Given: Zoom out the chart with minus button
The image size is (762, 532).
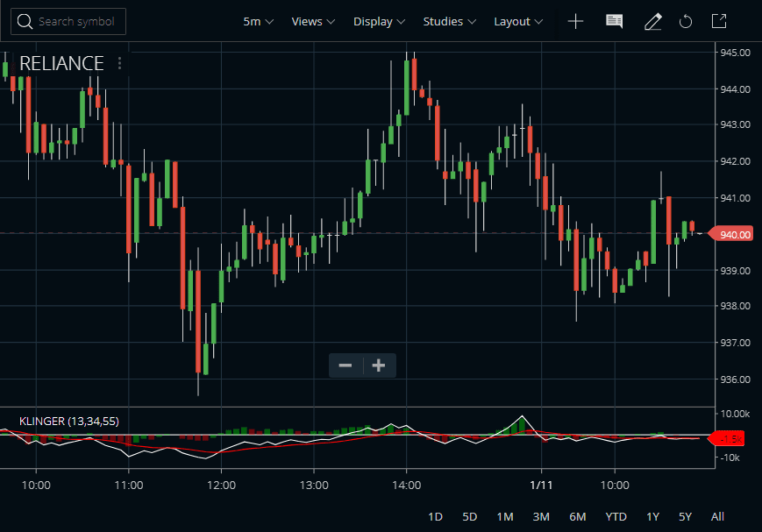Looking at the screenshot, I should click(x=345, y=365).
